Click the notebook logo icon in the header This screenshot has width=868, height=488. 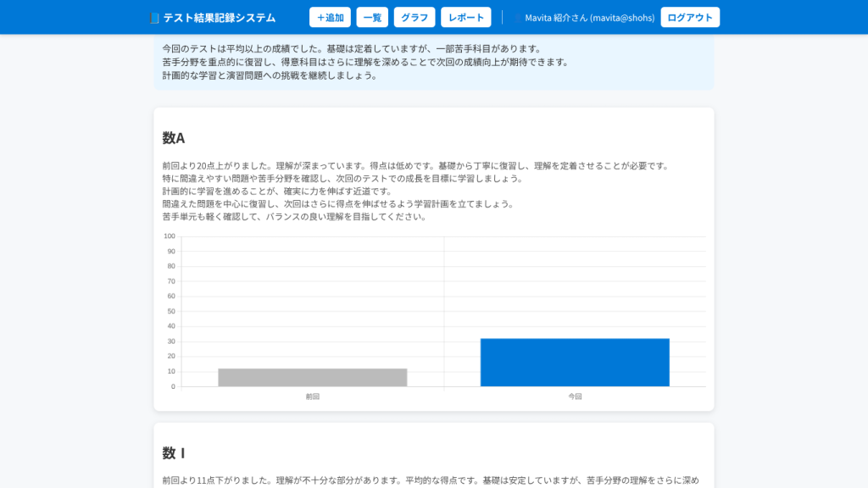pos(153,18)
